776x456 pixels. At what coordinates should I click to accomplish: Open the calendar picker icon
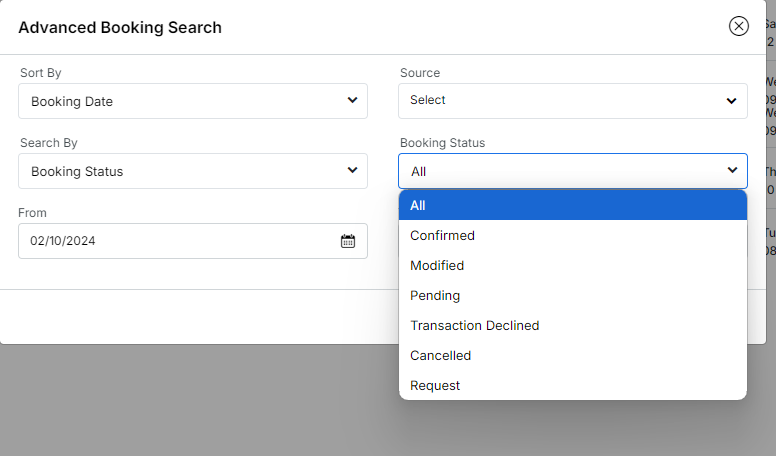(x=348, y=241)
